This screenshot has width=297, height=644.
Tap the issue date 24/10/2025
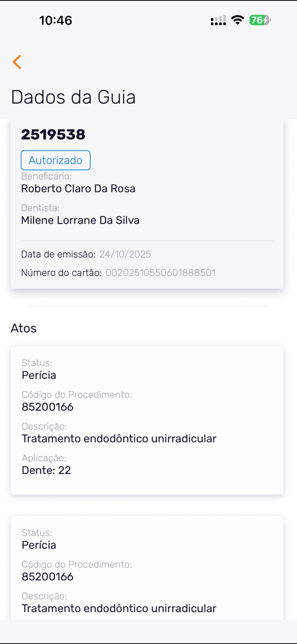point(125,254)
